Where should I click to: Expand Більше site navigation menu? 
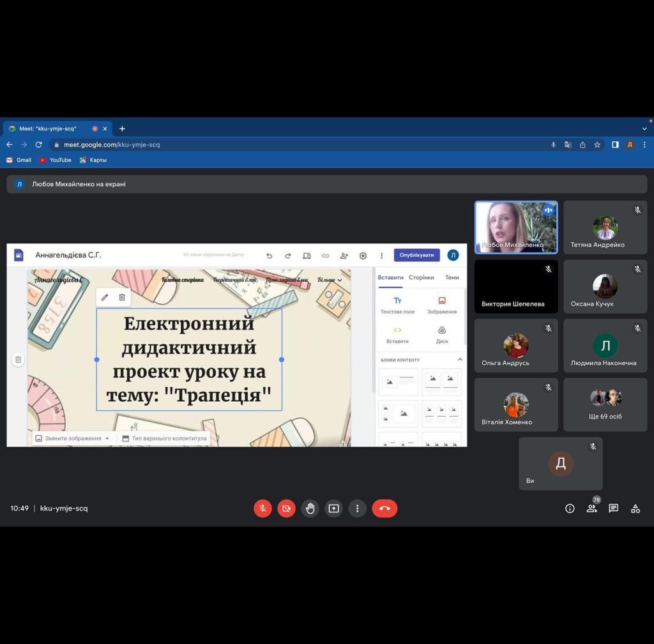[330, 280]
